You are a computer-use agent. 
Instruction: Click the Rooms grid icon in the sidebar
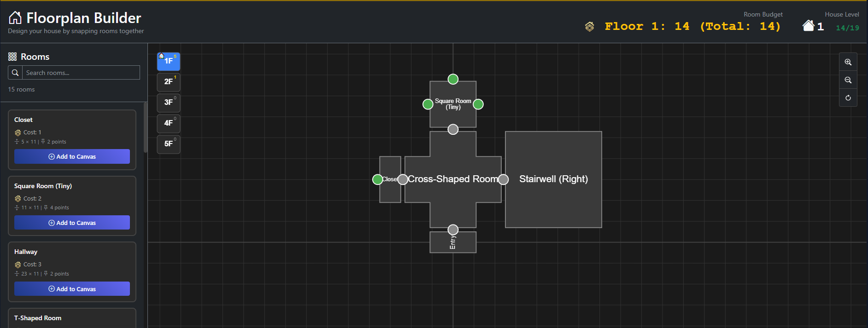click(12, 57)
